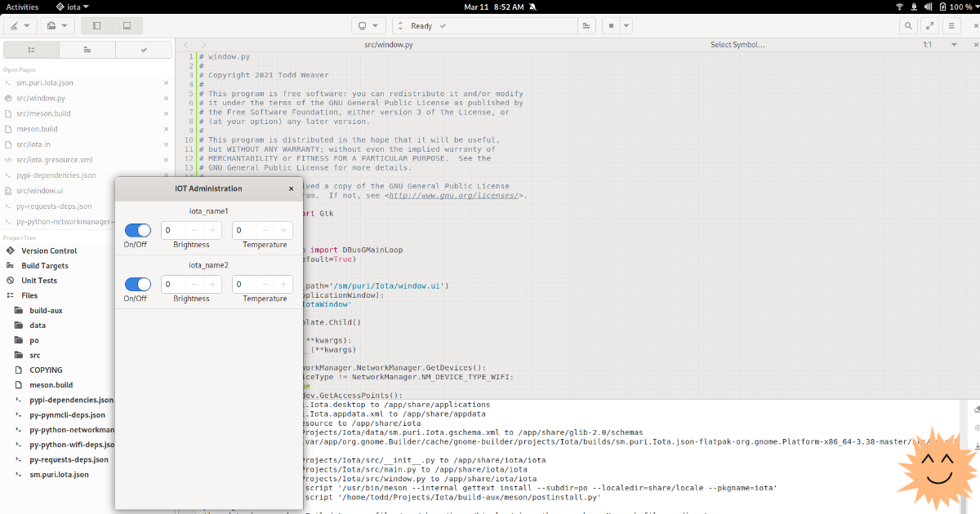Switch to the build targets sidebar tab
980x514 pixels.
(87, 50)
